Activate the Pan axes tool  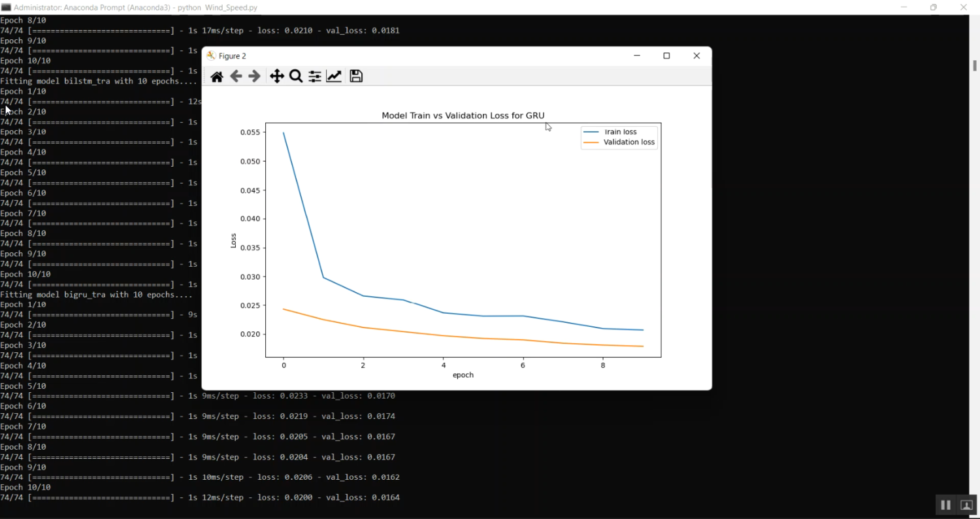point(277,76)
